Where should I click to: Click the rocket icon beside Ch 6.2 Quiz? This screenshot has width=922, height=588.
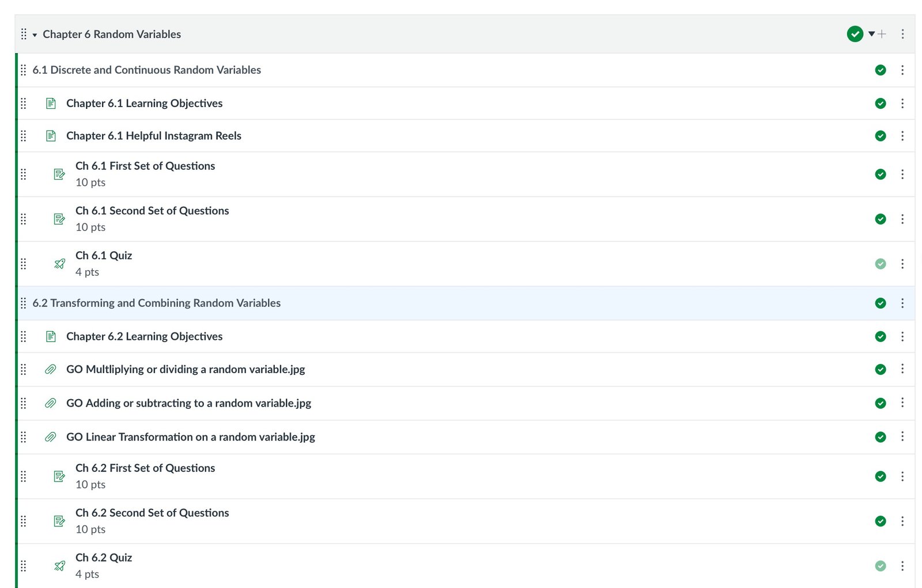pos(59,566)
